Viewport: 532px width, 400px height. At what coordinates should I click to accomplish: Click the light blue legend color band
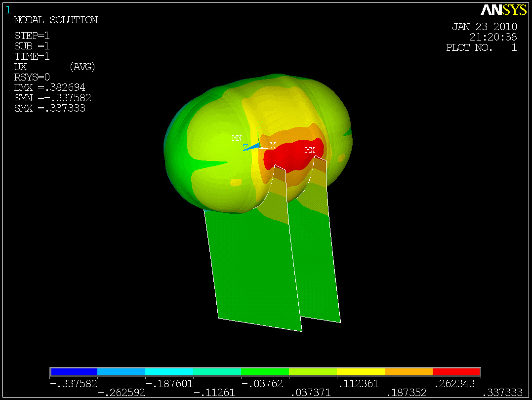tap(121, 372)
